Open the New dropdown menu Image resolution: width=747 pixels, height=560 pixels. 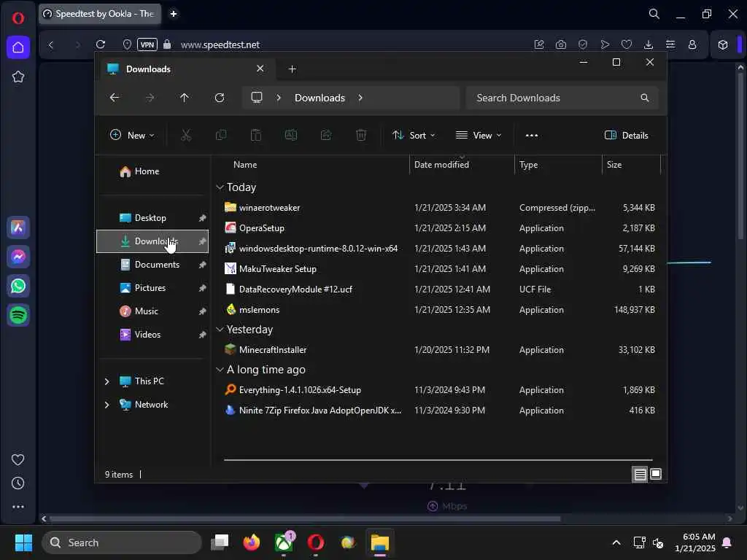coord(132,135)
